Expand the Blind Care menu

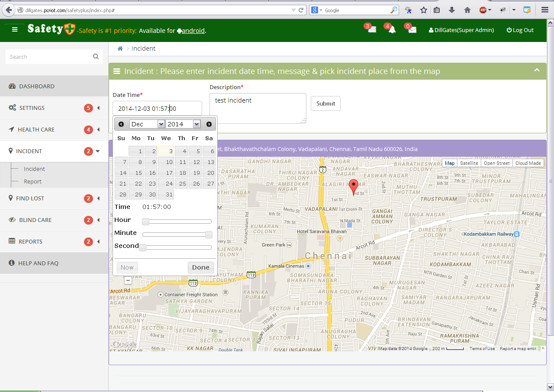tap(54, 220)
